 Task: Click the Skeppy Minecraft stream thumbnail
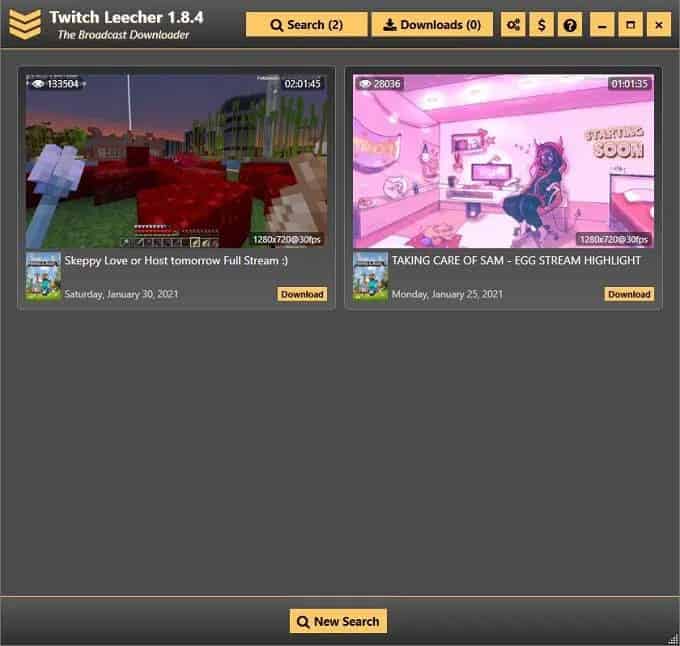point(176,161)
